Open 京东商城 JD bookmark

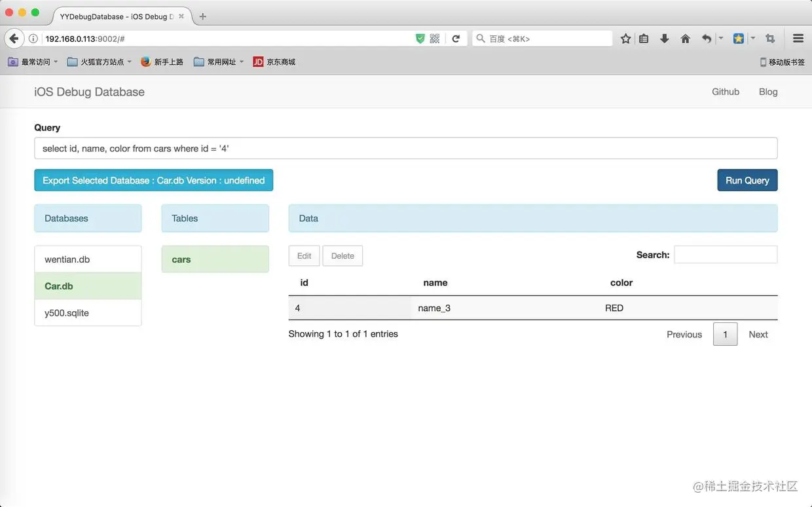pos(274,62)
